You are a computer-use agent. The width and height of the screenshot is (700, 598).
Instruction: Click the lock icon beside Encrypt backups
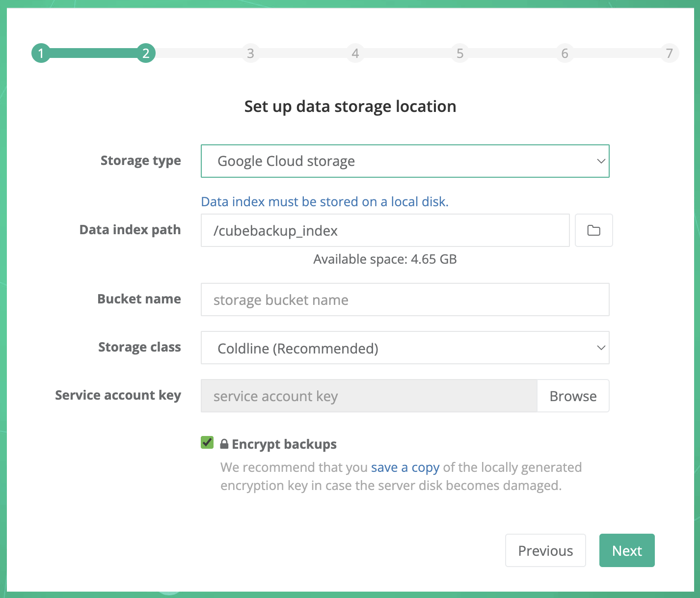coord(224,443)
